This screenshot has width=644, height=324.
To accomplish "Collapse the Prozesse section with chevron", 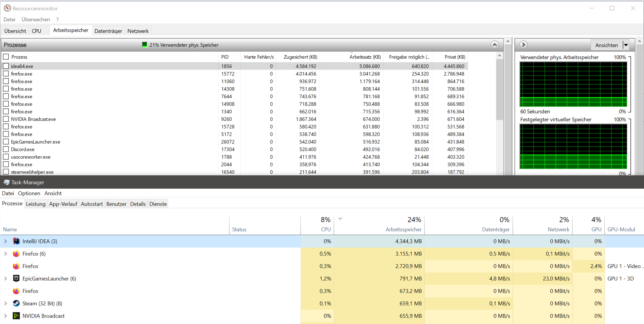I will [494, 45].
